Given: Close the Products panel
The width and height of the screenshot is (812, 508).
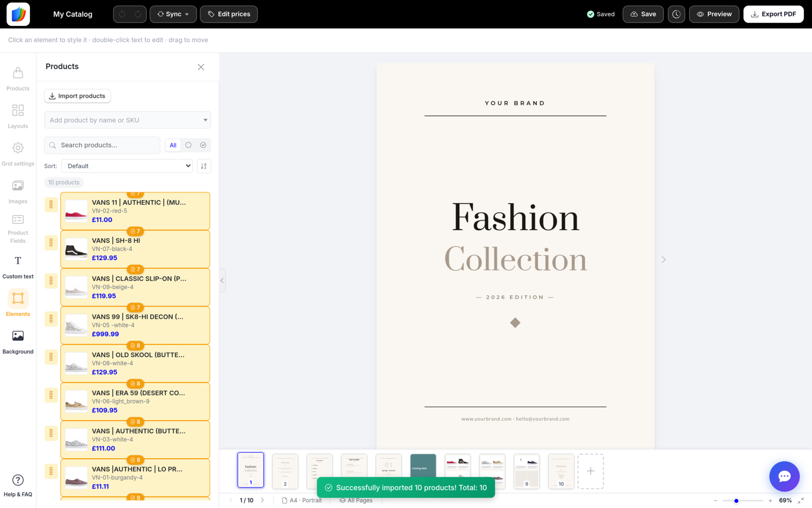Looking at the screenshot, I should pyautogui.click(x=201, y=67).
